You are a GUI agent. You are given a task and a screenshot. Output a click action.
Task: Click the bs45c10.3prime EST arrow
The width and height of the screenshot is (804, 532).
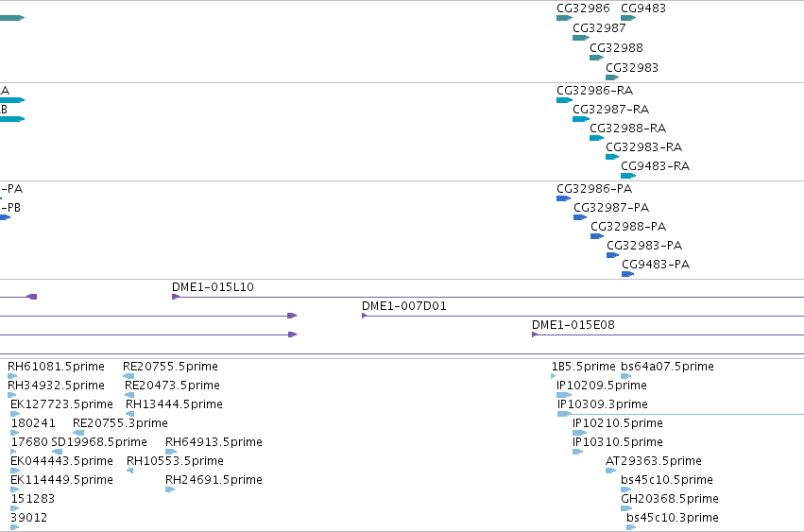(631, 527)
